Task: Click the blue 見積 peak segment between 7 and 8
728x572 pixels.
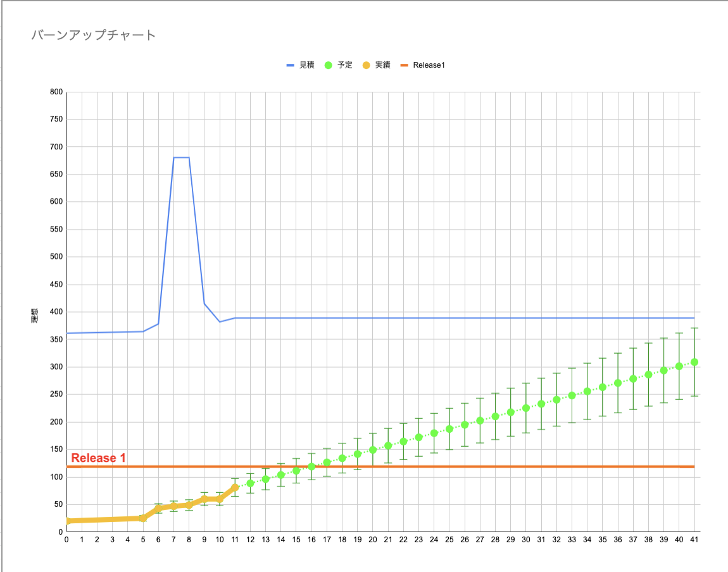Action: 181,158
